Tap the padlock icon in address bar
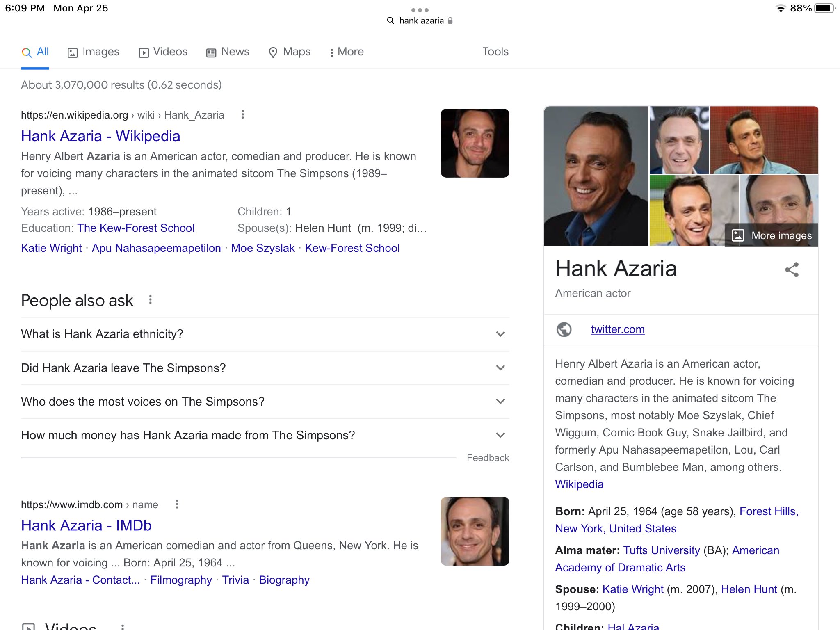The height and width of the screenshot is (630, 840). click(x=450, y=21)
